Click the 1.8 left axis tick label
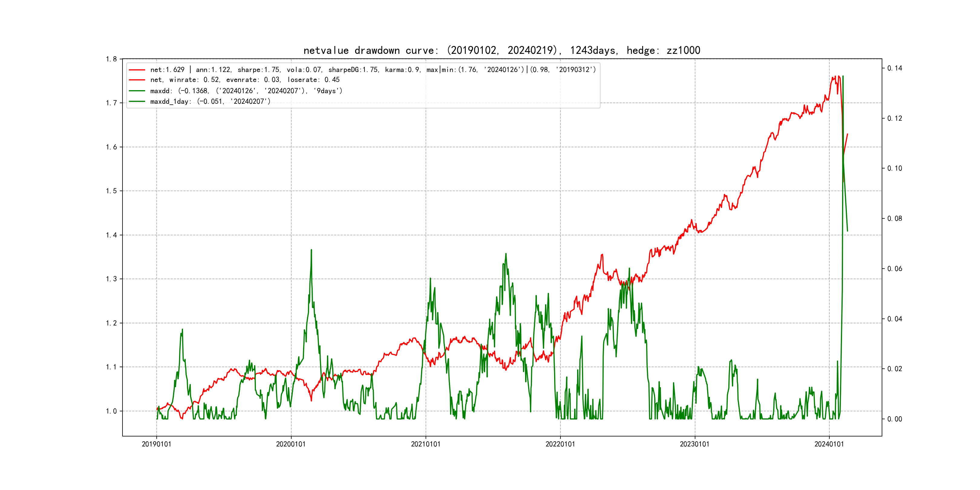The width and height of the screenshot is (980, 490). [x=111, y=59]
